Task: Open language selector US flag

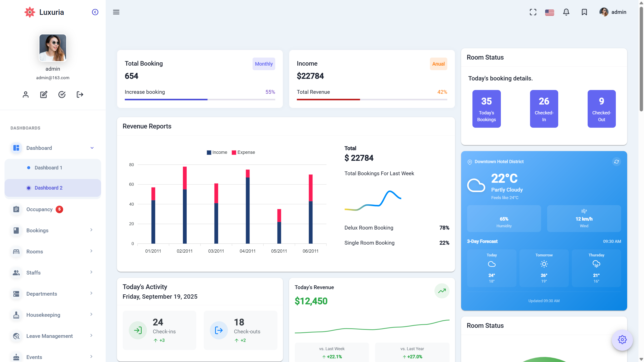Action: click(549, 12)
